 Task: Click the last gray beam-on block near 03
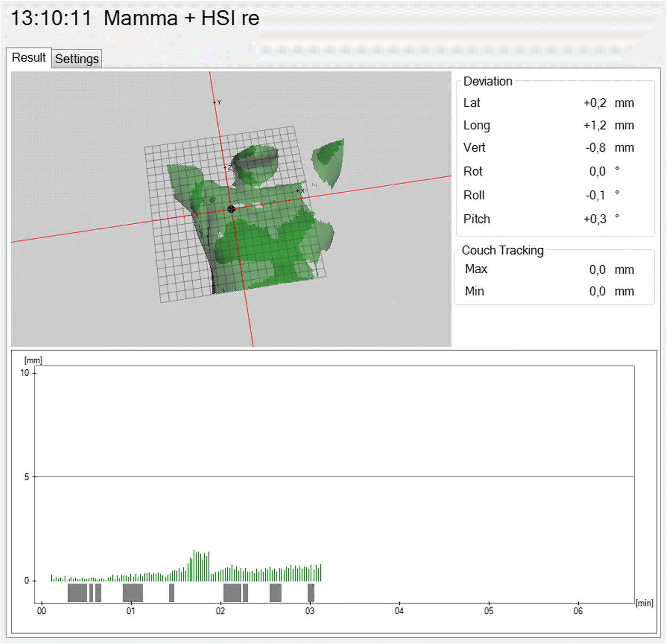tap(311, 593)
